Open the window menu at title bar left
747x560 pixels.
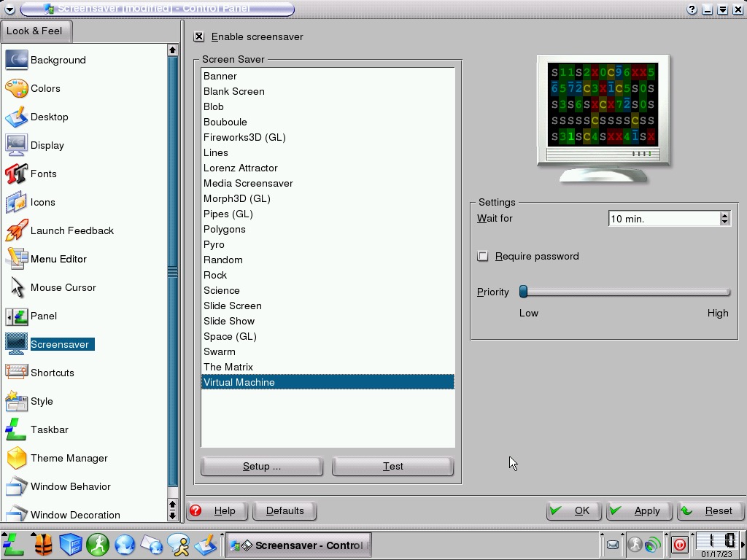9,9
